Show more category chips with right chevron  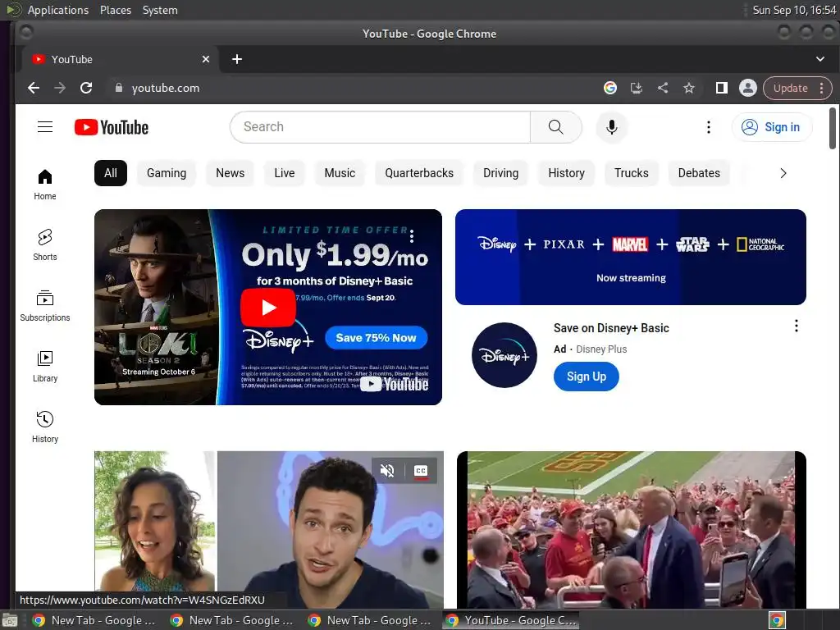coord(783,173)
